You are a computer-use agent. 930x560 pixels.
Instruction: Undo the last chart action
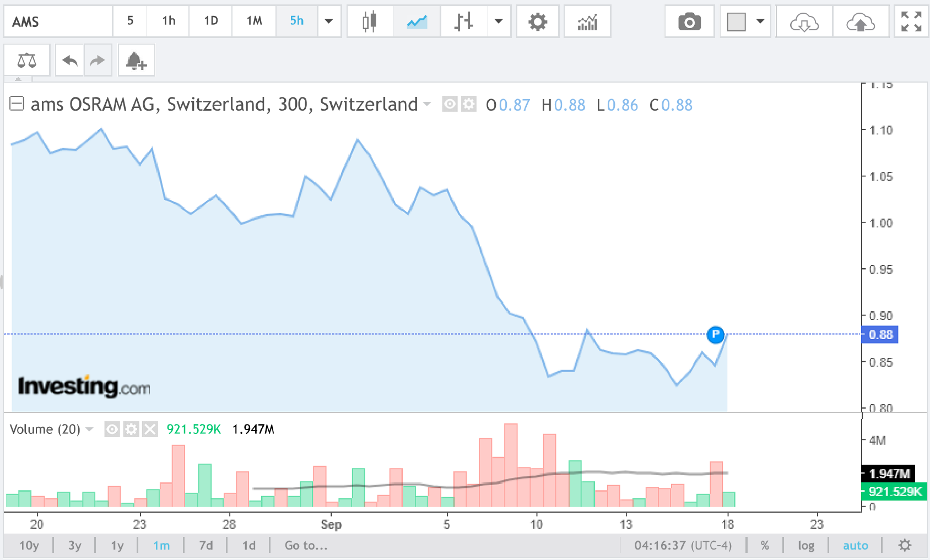click(x=70, y=60)
